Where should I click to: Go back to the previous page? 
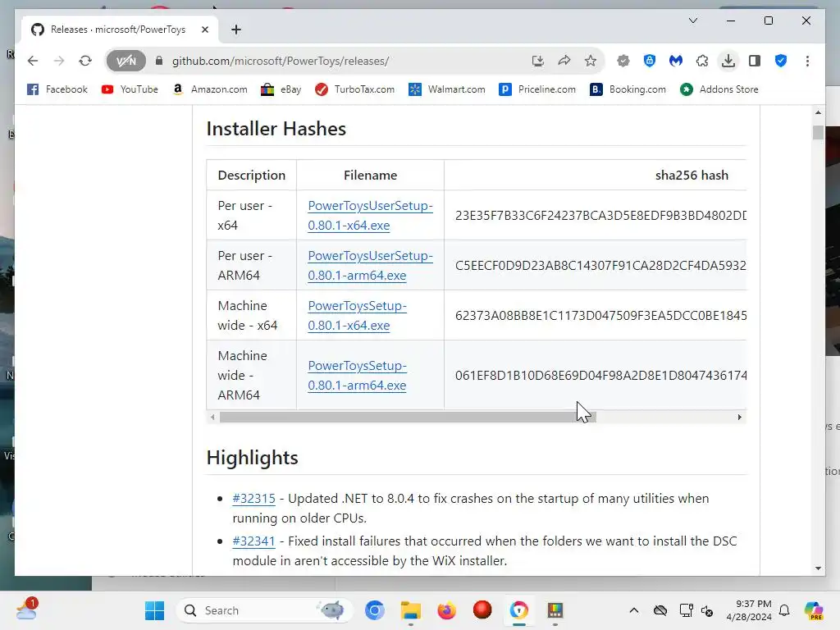pyautogui.click(x=33, y=61)
